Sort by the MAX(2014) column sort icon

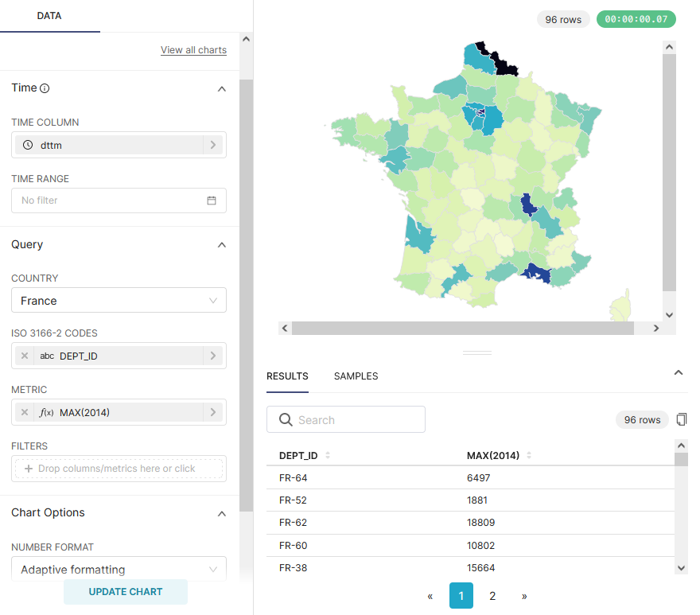click(x=529, y=456)
